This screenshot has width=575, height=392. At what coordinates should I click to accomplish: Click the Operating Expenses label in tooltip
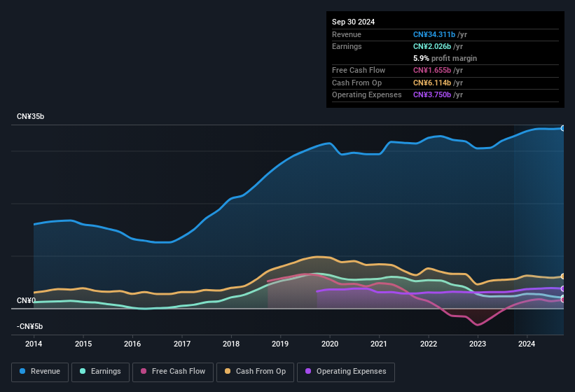coord(367,94)
